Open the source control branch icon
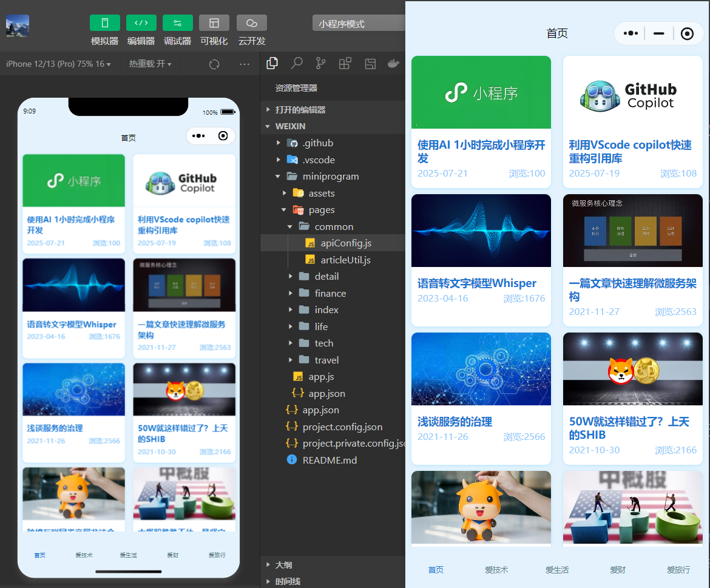This screenshot has height=588, width=710. click(x=320, y=63)
